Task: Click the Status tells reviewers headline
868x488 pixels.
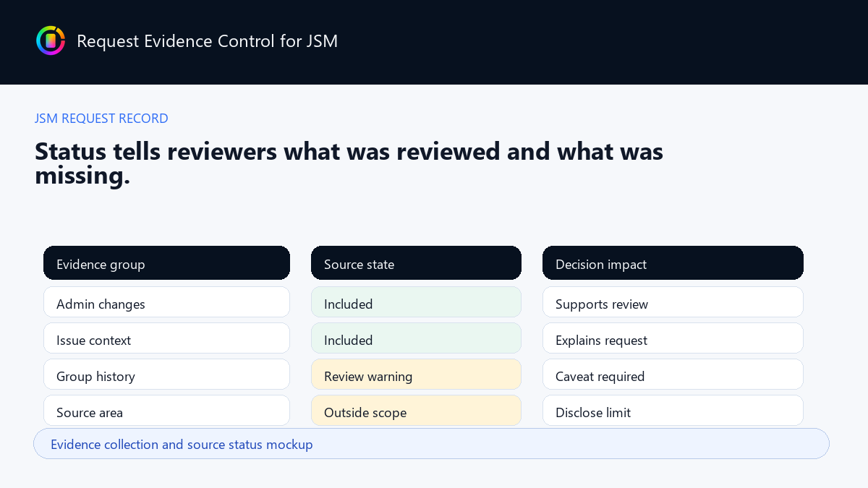Action: pyautogui.click(x=349, y=163)
